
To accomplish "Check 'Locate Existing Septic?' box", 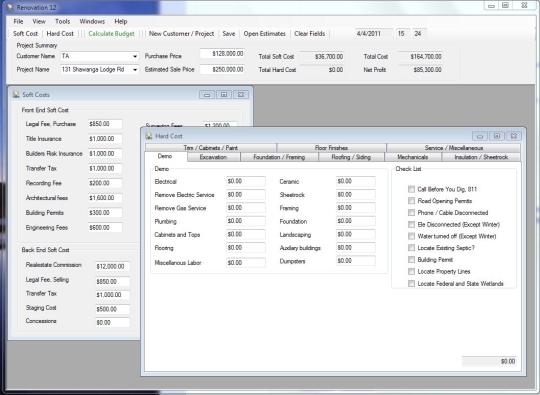I will click(x=411, y=248).
